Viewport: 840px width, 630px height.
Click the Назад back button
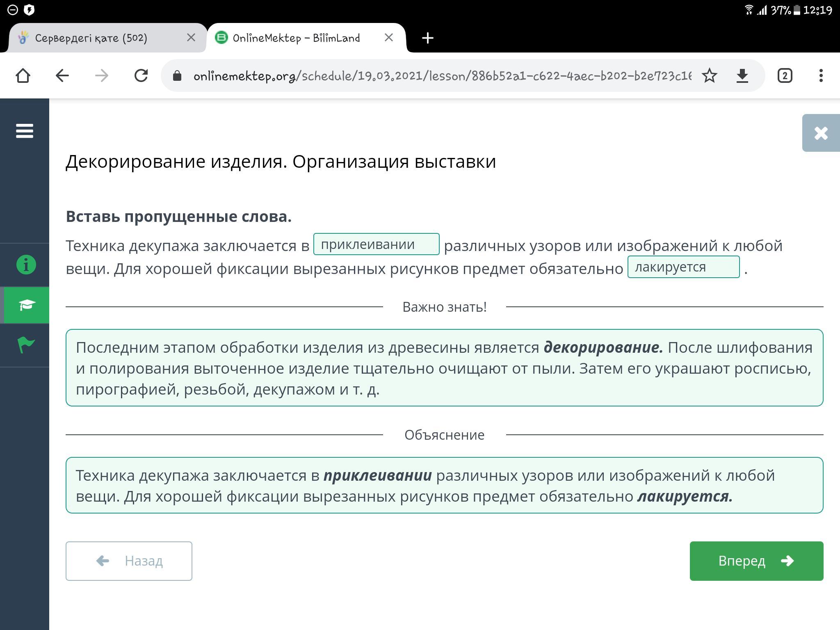pyautogui.click(x=129, y=561)
